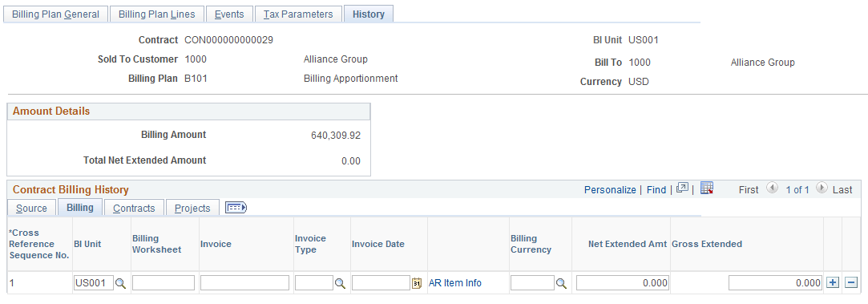This screenshot has height=304, width=868.
Task: Delete the history row with minus
Action: [851, 283]
